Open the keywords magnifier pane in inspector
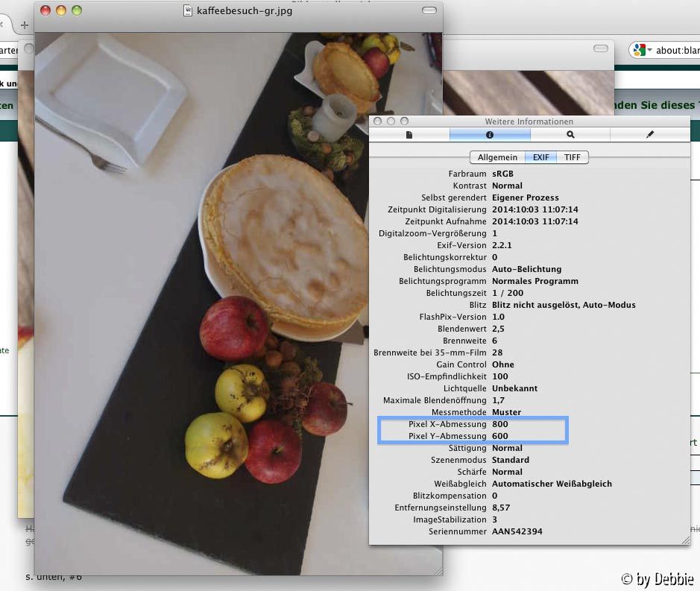The image size is (700, 591). [570, 135]
